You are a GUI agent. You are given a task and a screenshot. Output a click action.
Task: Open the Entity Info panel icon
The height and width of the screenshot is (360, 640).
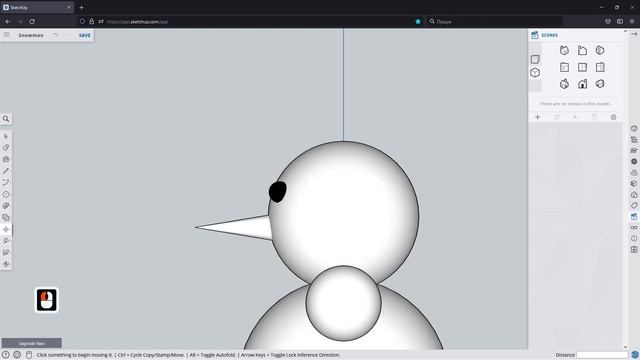634,129
